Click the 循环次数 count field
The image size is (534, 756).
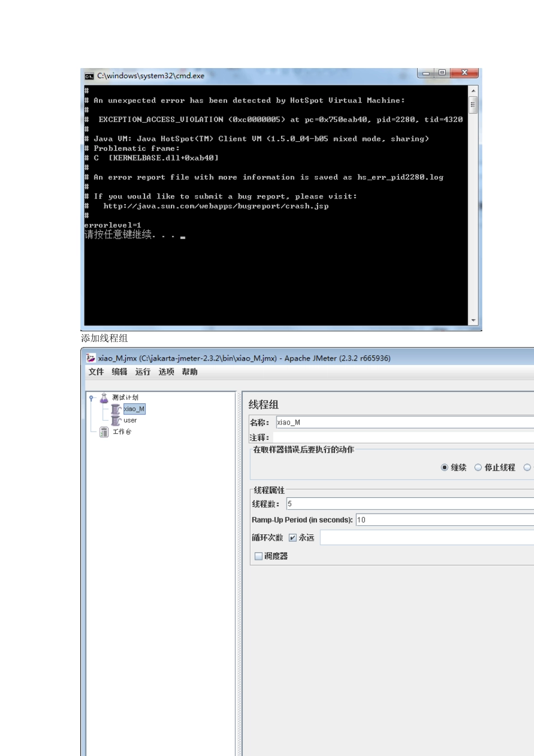[x=427, y=538]
